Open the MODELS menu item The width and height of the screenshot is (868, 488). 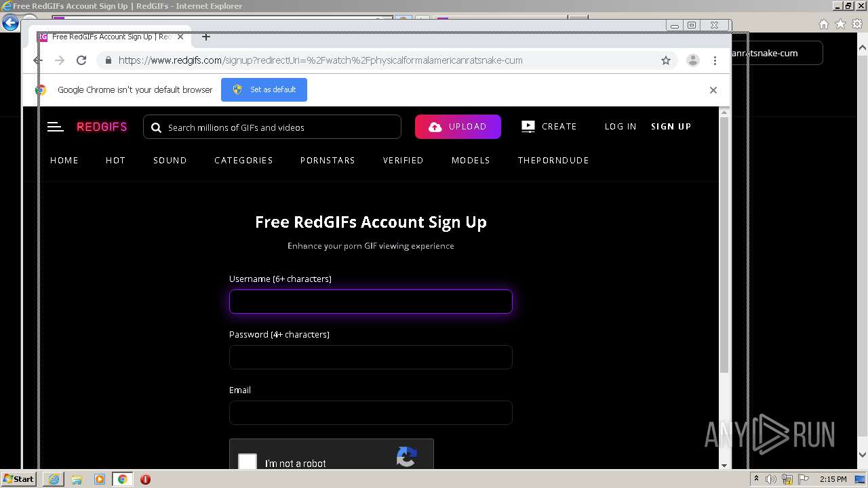[471, 161]
